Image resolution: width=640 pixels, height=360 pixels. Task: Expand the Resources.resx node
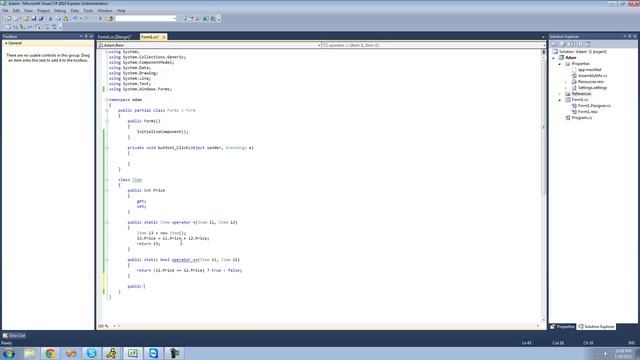click(x=566, y=82)
